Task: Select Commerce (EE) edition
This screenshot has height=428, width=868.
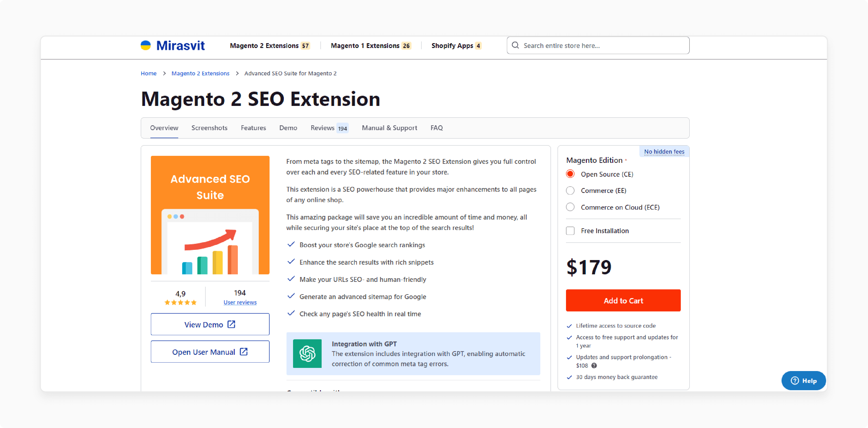Action: tap(570, 190)
